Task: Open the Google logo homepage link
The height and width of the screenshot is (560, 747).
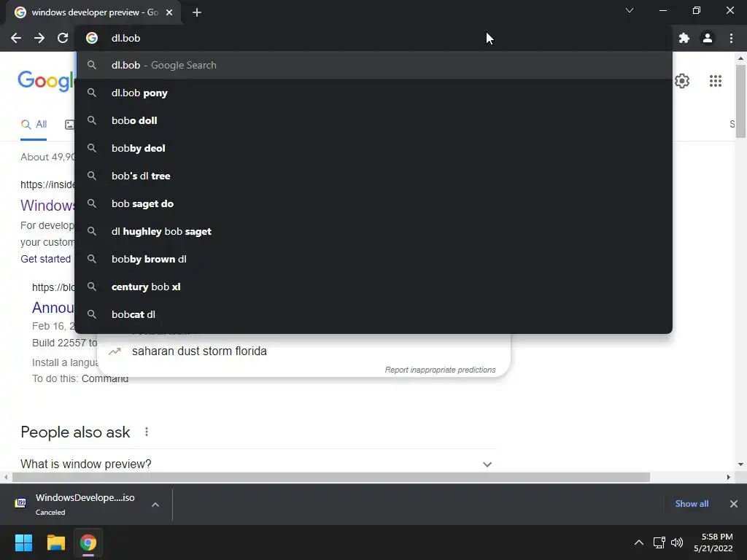Action: 46,81
